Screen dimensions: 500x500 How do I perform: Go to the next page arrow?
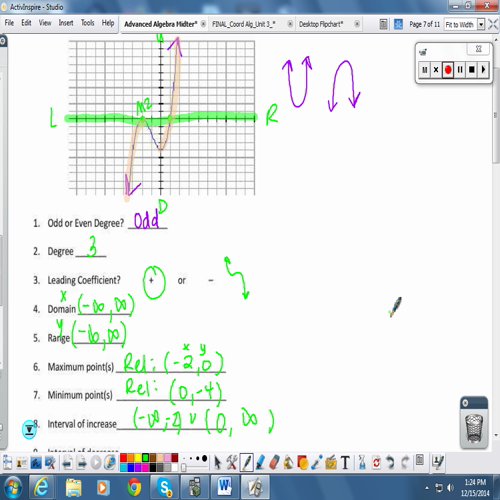click(81, 463)
